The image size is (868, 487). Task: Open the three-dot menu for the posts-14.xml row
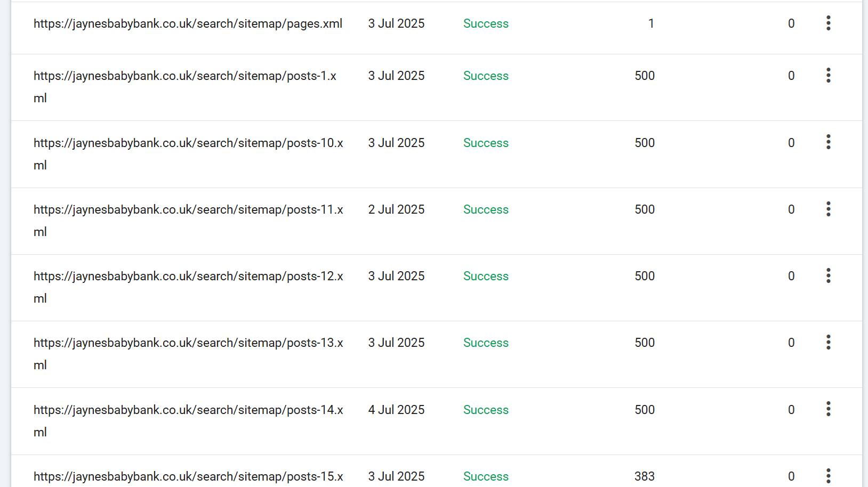coord(828,409)
